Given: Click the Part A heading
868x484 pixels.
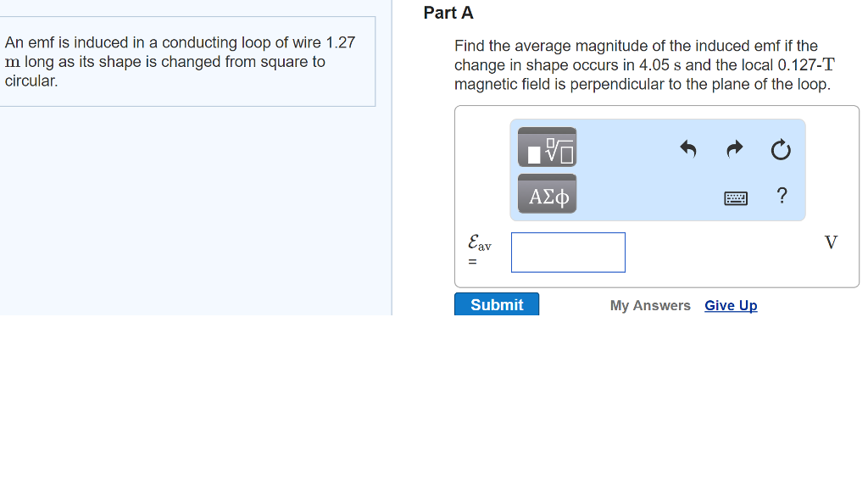Looking at the screenshot, I should pos(448,13).
